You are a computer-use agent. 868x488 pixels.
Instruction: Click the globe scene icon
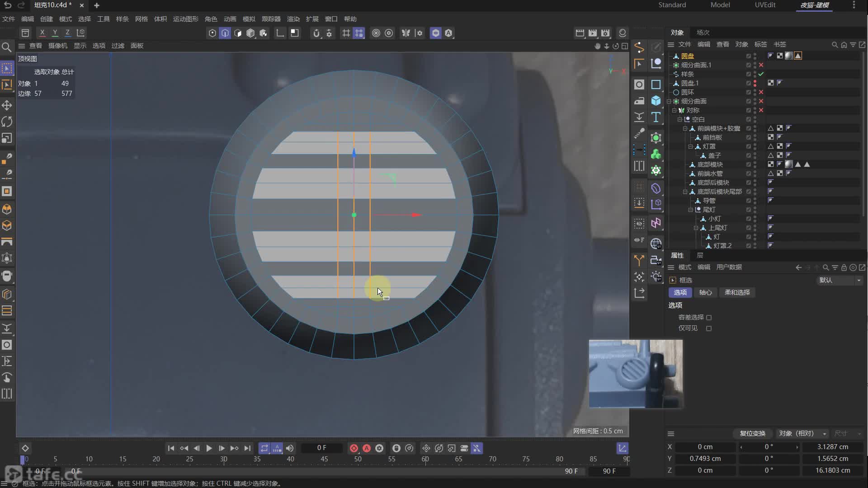pyautogui.click(x=656, y=244)
